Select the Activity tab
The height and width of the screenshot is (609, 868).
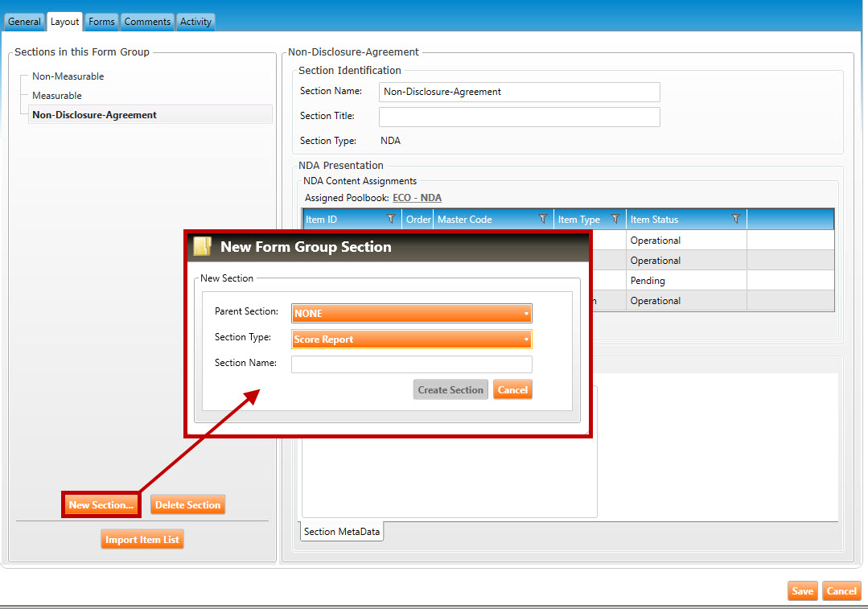[195, 22]
